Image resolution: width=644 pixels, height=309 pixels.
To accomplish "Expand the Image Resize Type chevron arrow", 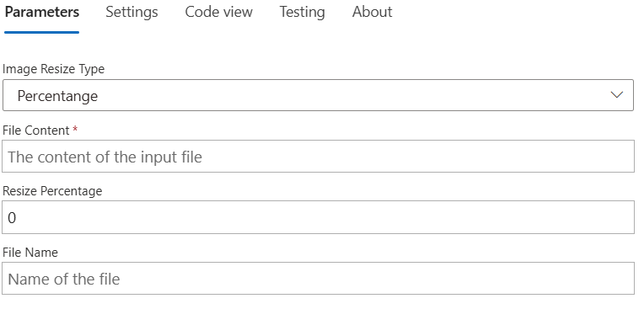I will pyautogui.click(x=616, y=95).
